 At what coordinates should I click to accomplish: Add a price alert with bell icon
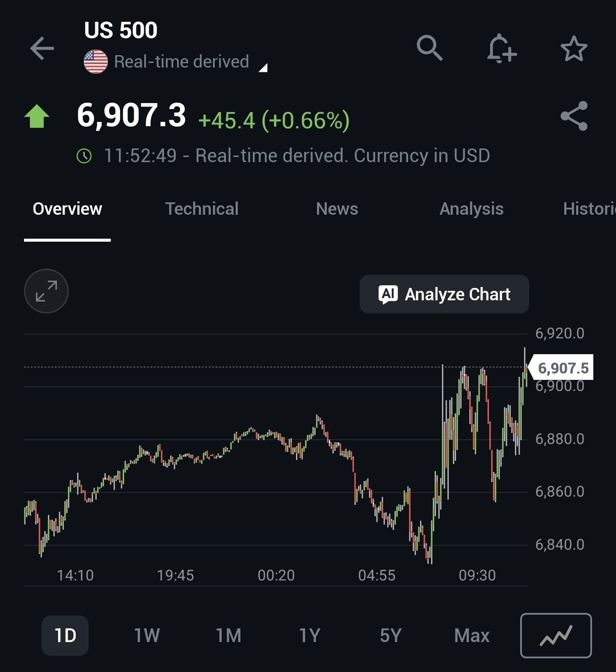[501, 48]
